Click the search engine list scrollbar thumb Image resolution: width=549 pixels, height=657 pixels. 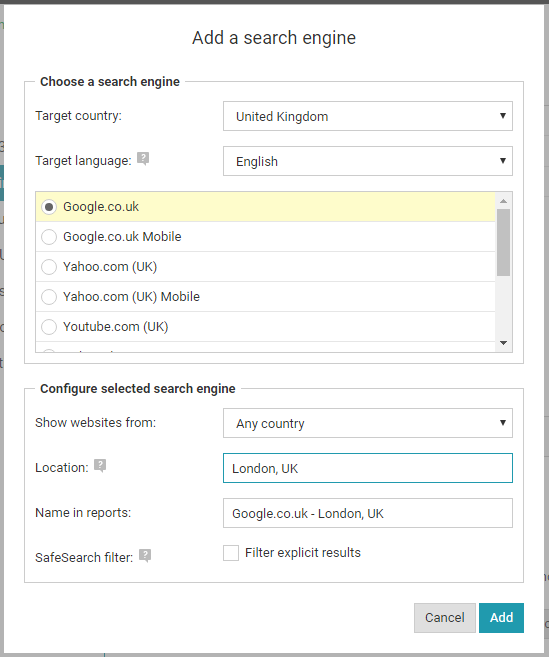[x=503, y=243]
